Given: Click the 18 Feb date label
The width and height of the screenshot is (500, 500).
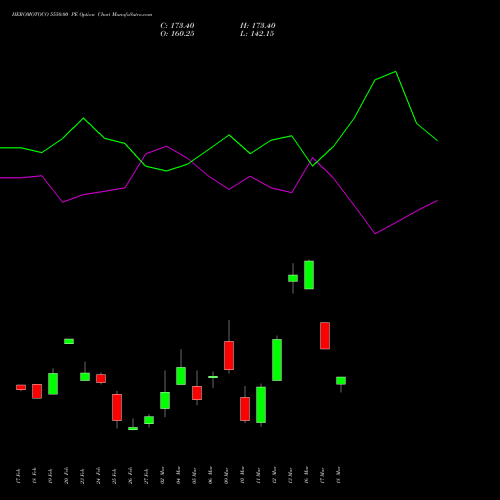Looking at the screenshot, I should click(34, 476).
